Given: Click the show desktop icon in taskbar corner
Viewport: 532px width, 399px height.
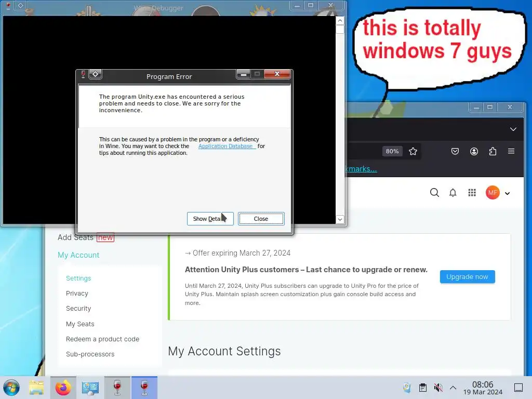Looking at the screenshot, I should pos(518,388).
